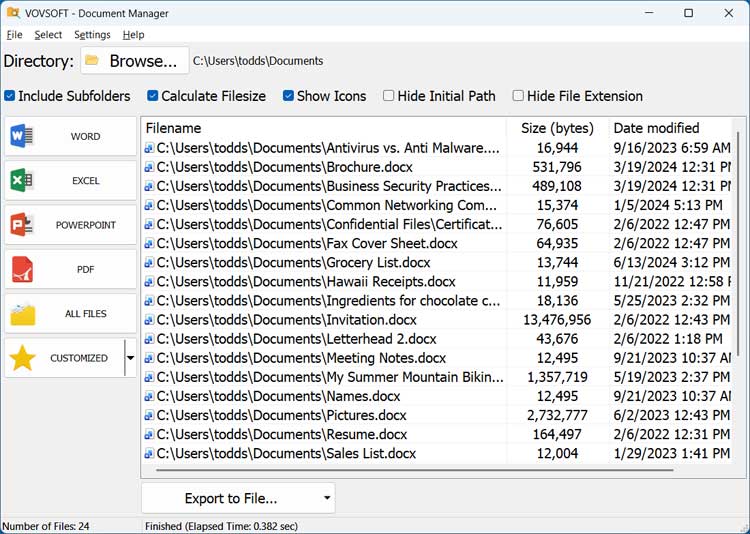The height and width of the screenshot is (534, 750).
Task: Click the PowerPoint icon in sidebar
Action: (x=22, y=225)
